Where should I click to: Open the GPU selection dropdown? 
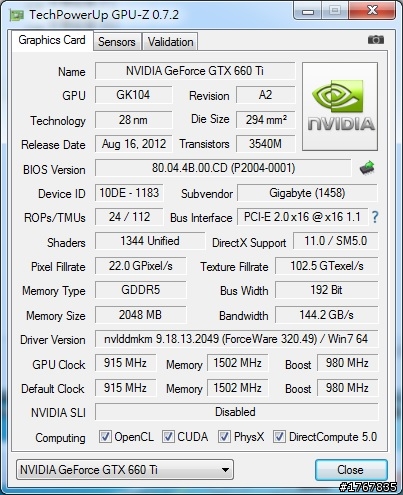click(125, 470)
